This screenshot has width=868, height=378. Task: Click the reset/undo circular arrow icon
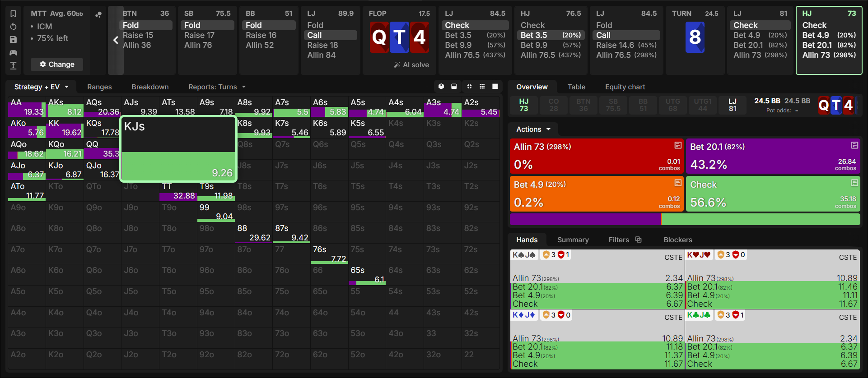pos(13,27)
